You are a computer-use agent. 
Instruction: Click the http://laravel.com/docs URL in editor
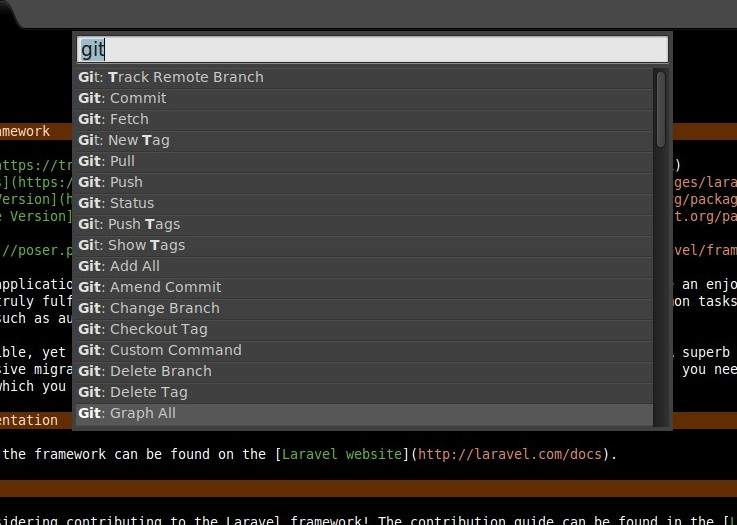click(510, 454)
